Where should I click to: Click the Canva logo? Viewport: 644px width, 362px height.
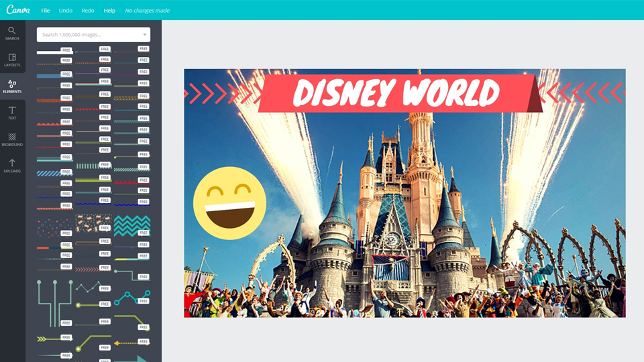click(x=18, y=10)
